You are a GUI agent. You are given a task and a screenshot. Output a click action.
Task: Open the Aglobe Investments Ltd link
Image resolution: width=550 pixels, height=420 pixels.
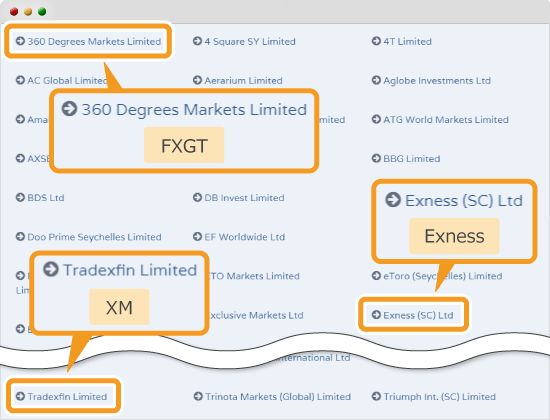(437, 80)
